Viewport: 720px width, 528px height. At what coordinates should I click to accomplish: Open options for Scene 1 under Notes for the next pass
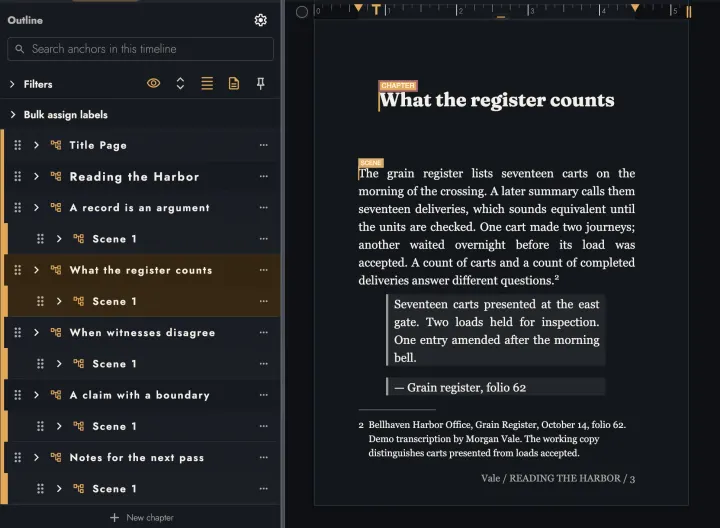pos(264,489)
